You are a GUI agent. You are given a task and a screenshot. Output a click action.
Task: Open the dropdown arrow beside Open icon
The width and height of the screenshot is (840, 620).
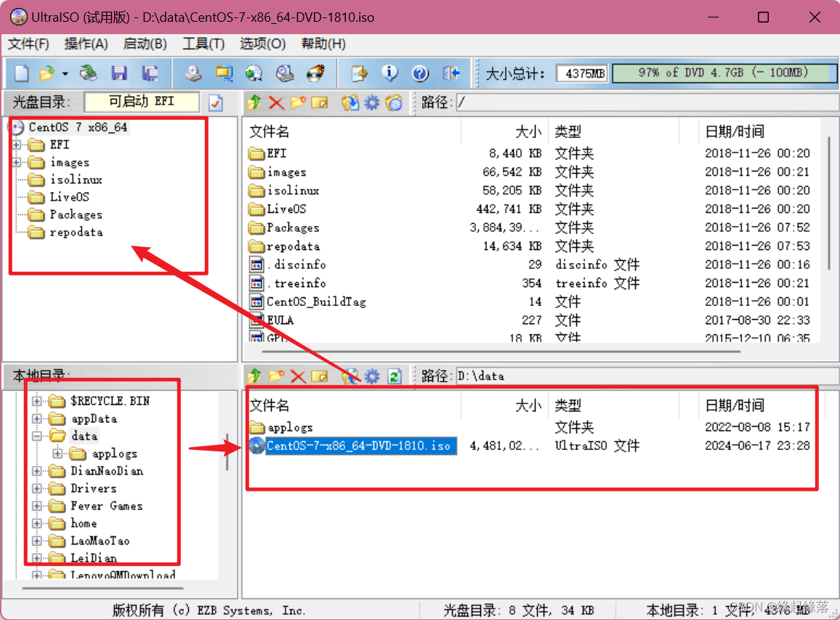(x=65, y=73)
